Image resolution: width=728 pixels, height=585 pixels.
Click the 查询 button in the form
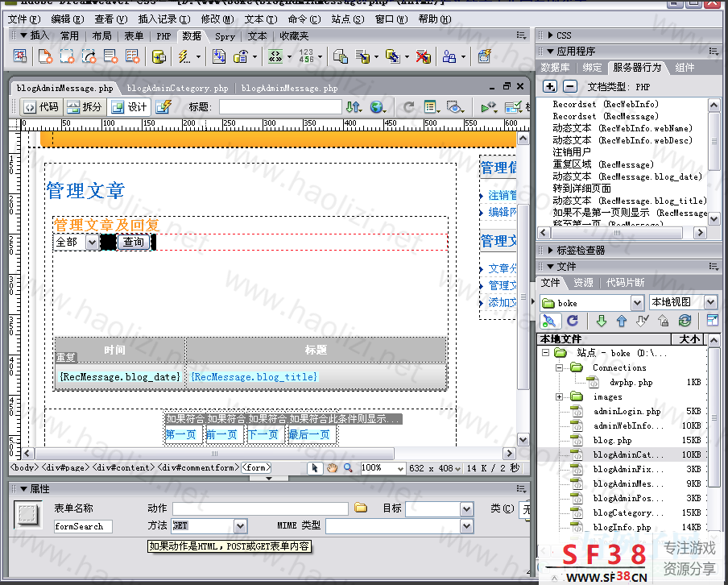tap(133, 242)
